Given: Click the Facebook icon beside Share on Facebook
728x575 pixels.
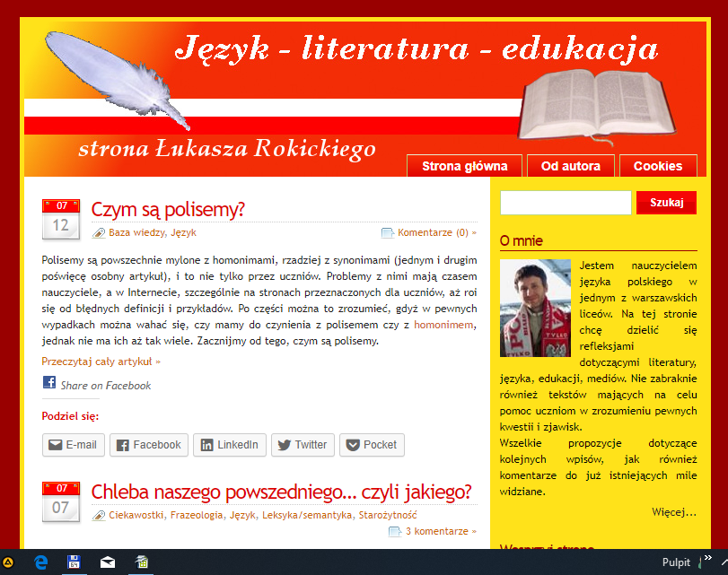Looking at the screenshot, I should 49,383.
